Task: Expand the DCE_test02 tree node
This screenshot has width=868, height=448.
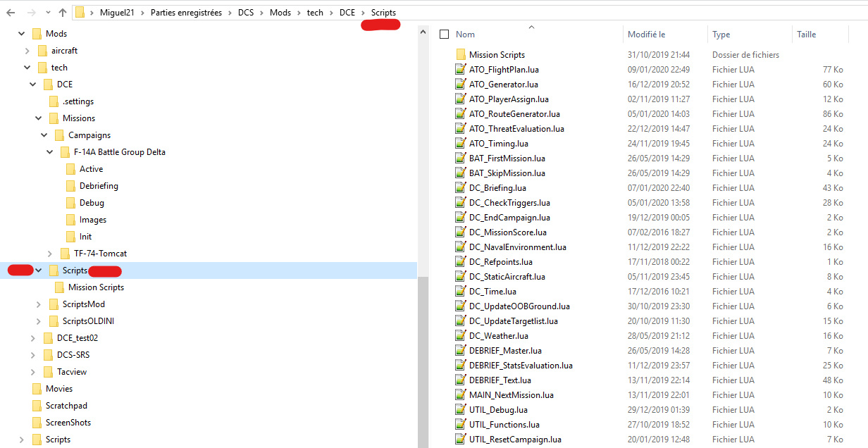Action: 32,338
